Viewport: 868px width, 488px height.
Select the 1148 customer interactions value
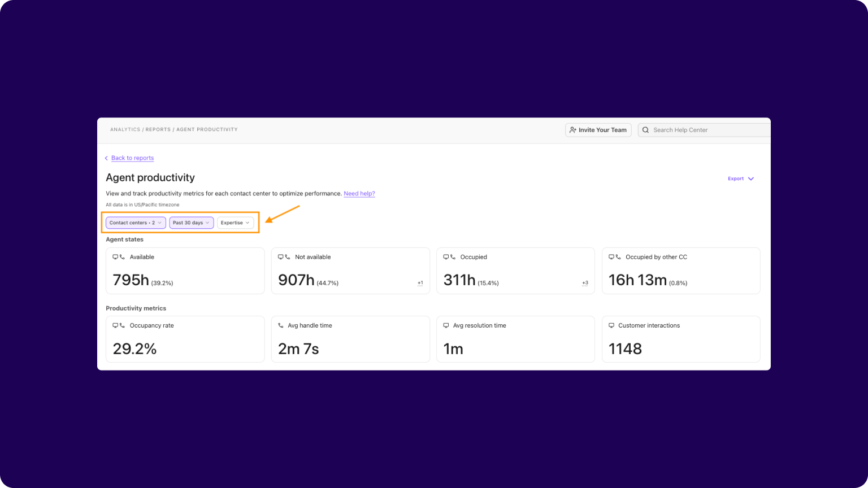(x=625, y=349)
